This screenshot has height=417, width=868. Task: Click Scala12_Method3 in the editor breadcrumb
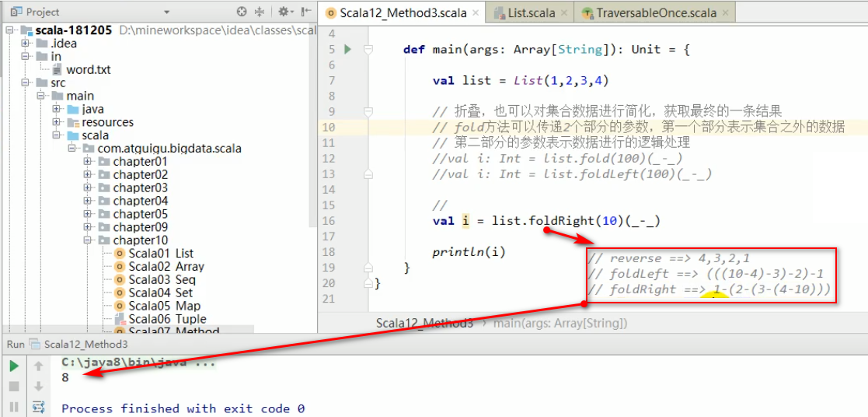pyautogui.click(x=424, y=323)
